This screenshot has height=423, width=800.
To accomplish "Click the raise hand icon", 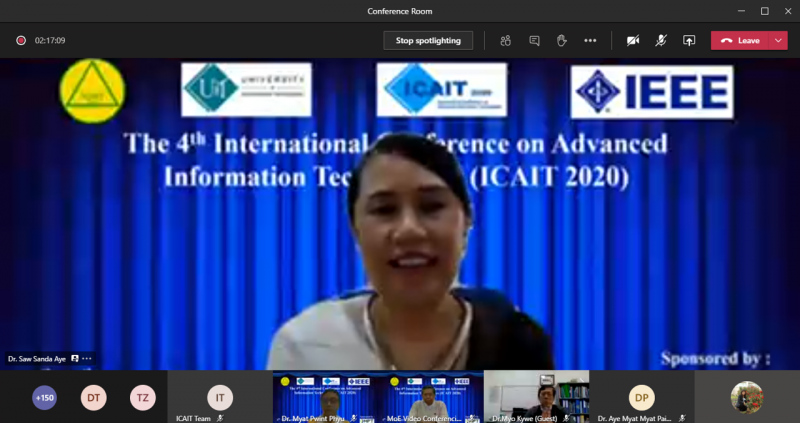I will click(562, 40).
